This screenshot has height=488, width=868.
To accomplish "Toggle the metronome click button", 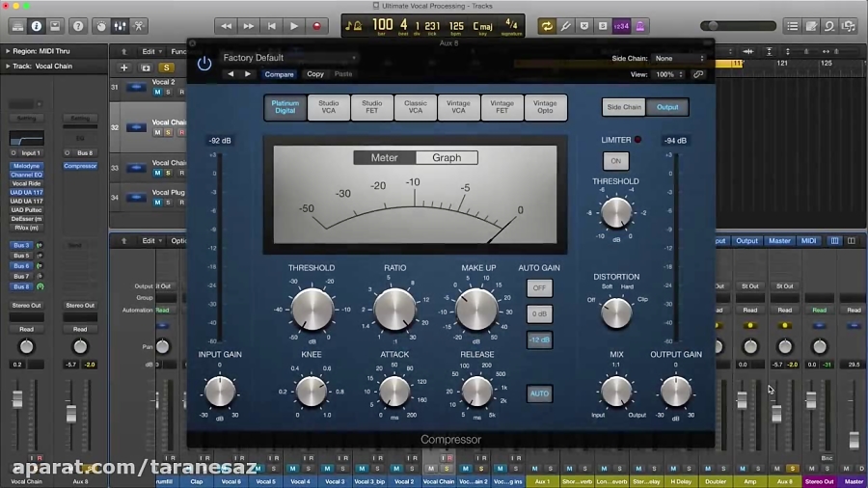I will pos(640,26).
